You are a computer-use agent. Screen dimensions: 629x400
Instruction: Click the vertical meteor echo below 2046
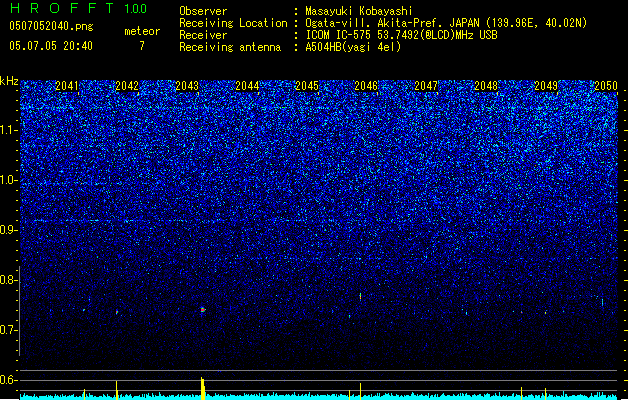[x=360, y=296]
